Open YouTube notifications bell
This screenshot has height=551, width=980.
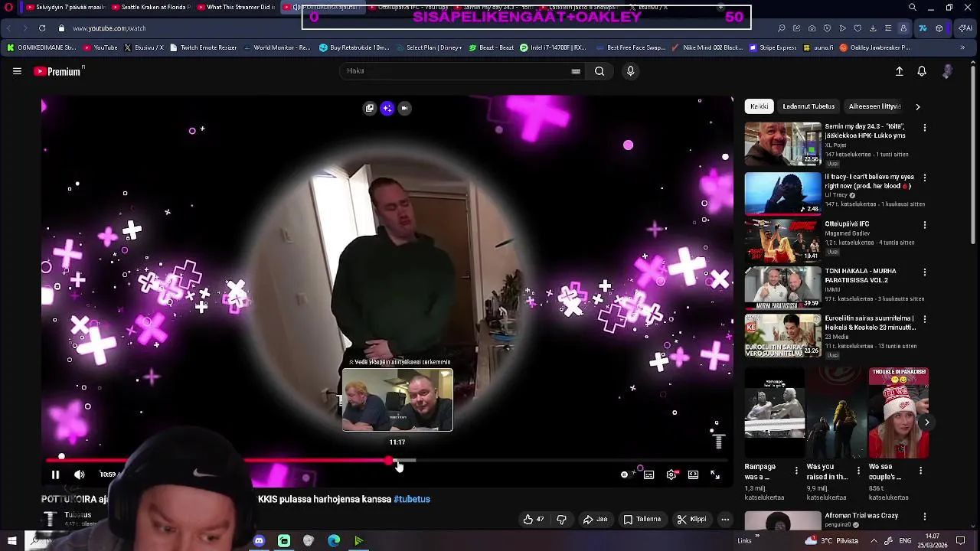click(x=922, y=71)
